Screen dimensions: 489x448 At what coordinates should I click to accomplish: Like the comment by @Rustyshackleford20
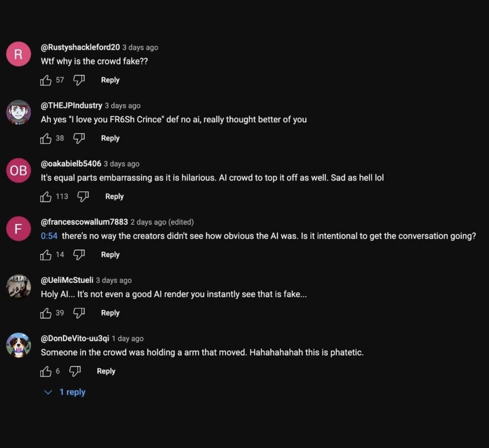[x=46, y=80]
